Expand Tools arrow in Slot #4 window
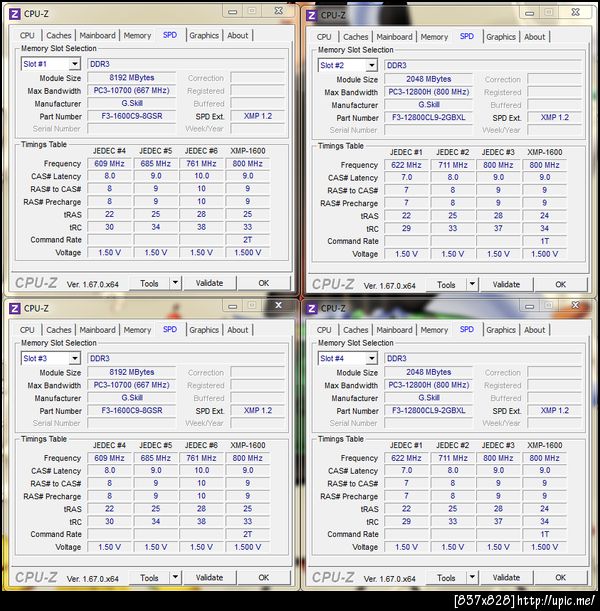The width and height of the screenshot is (600, 611). click(472, 577)
